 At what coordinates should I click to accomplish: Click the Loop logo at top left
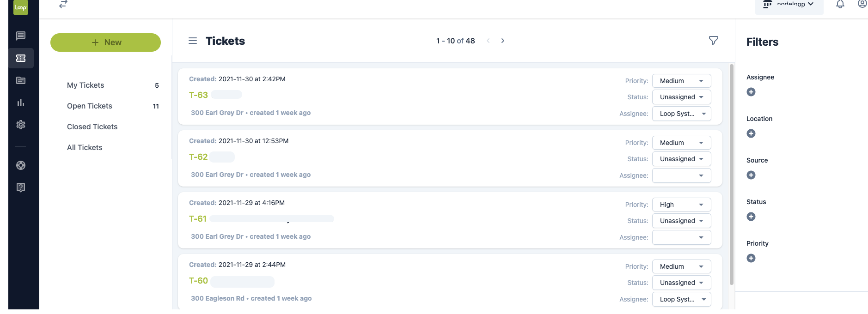point(20,8)
